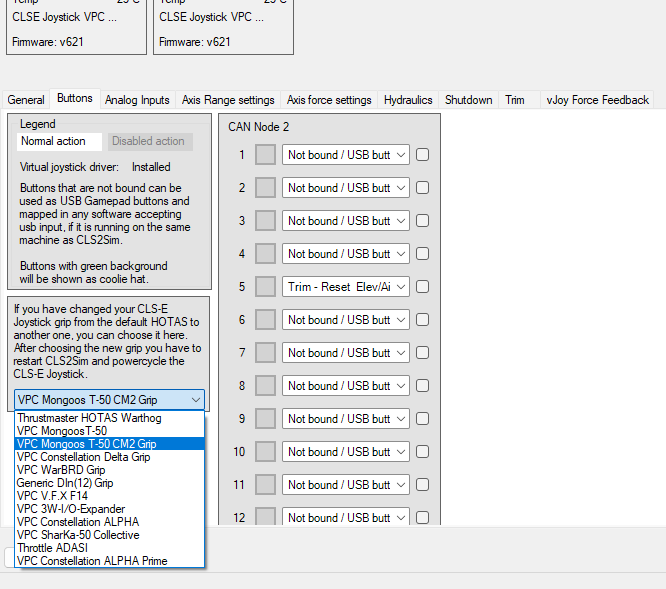The image size is (666, 589).
Task: Select VPC Constellation ALPHA Prime grip
Action: (109, 561)
